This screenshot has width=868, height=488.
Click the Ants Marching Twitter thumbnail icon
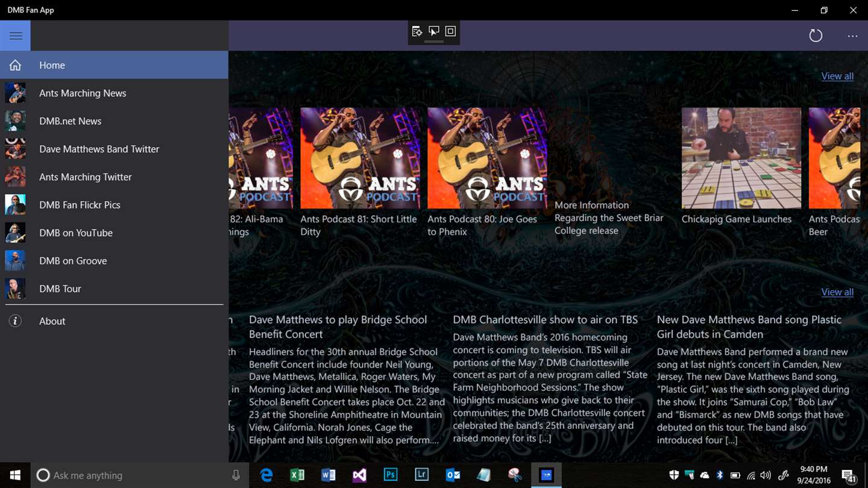point(15,177)
